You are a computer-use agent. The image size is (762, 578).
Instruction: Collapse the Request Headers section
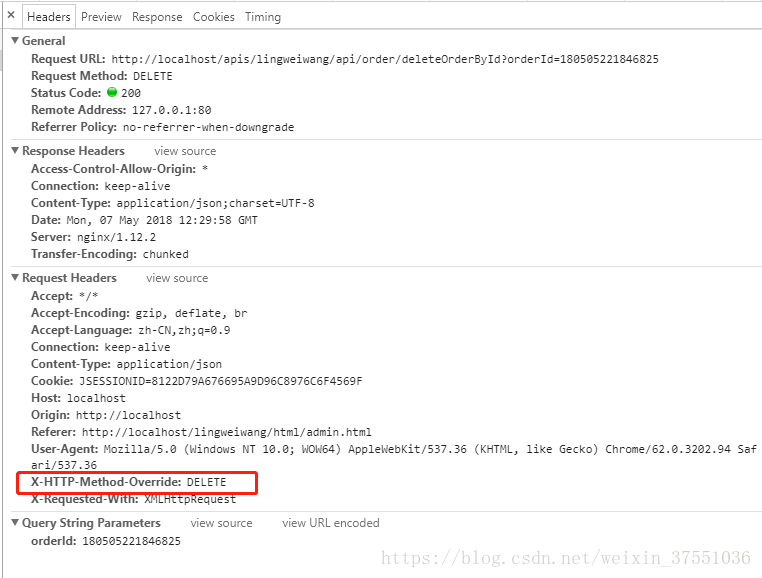point(15,278)
